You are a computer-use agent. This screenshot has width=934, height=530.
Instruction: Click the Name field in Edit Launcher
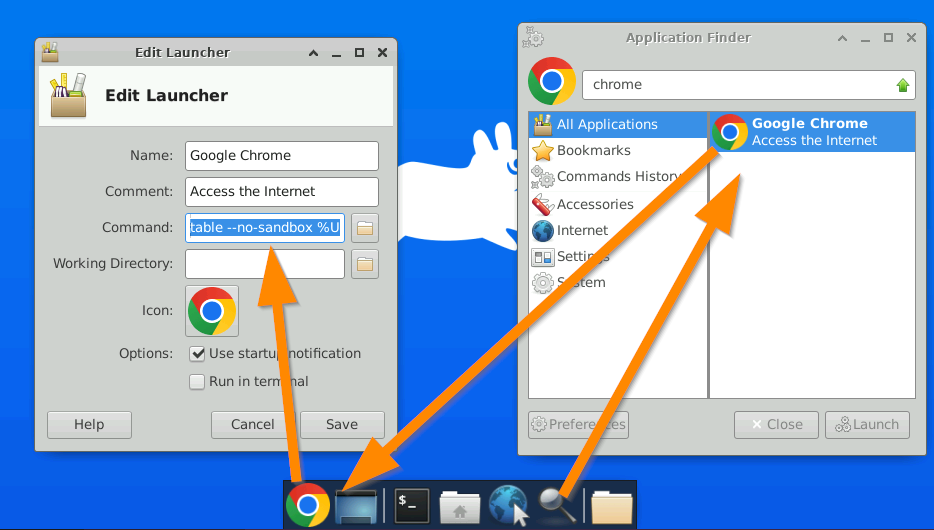click(282, 156)
